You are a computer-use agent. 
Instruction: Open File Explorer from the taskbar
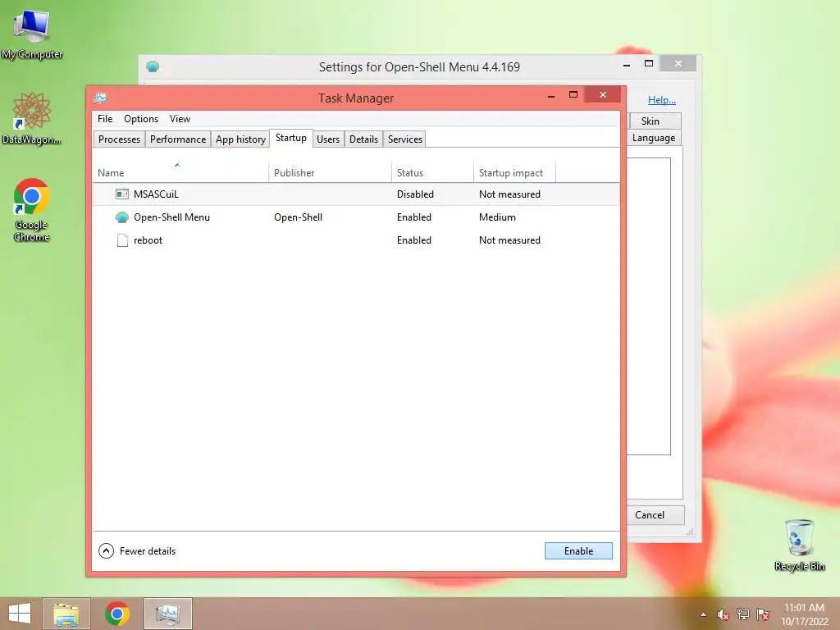click(66, 614)
